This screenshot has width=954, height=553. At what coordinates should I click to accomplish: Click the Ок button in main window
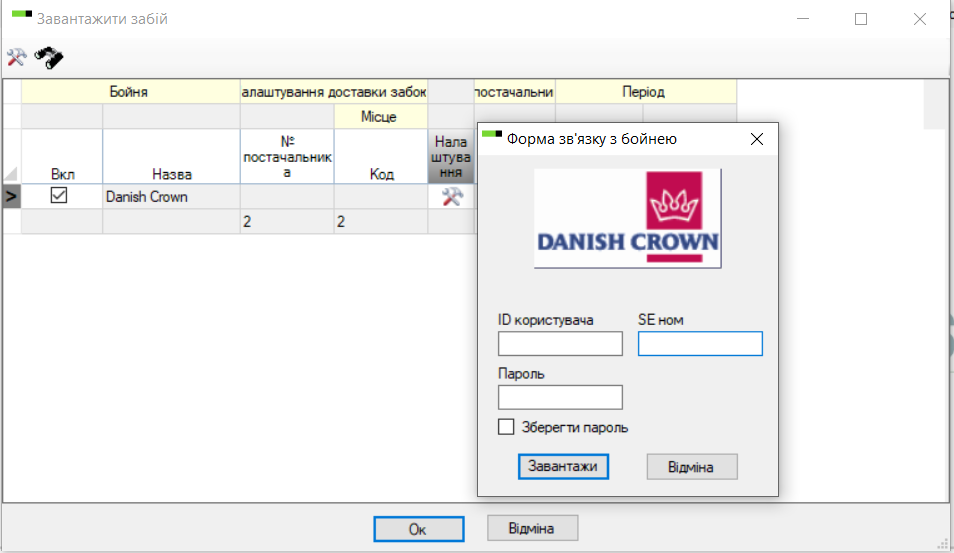pyautogui.click(x=419, y=529)
